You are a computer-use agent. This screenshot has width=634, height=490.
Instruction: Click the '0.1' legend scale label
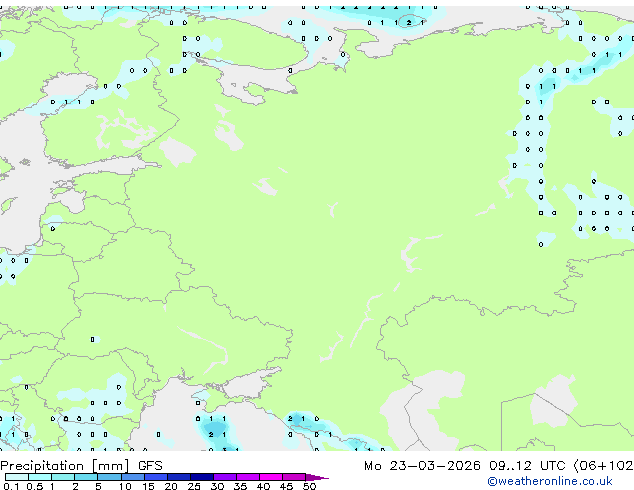point(11,486)
